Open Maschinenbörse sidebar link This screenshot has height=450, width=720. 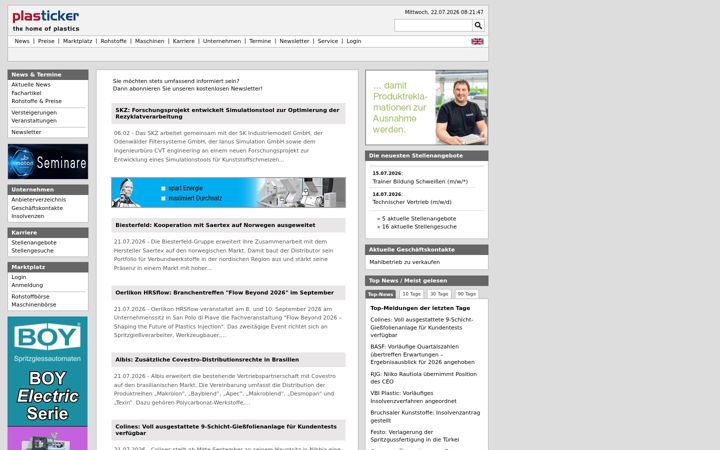pyautogui.click(x=34, y=305)
